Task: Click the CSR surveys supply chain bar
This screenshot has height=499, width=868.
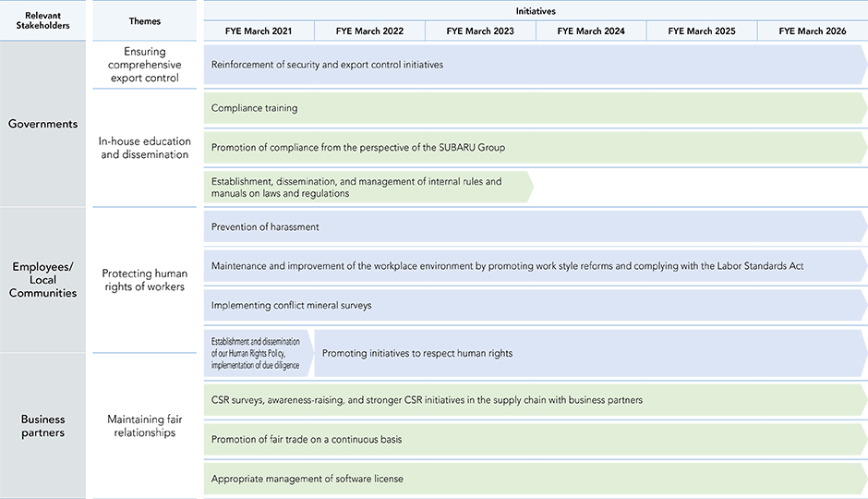Action: tap(536, 400)
